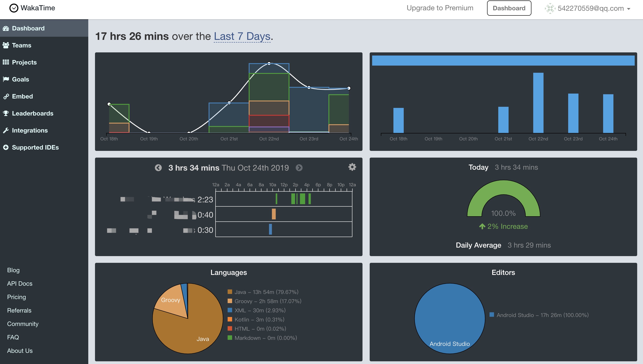Click the Projects grid icon

pyautogui.click(x=6, y=62)
